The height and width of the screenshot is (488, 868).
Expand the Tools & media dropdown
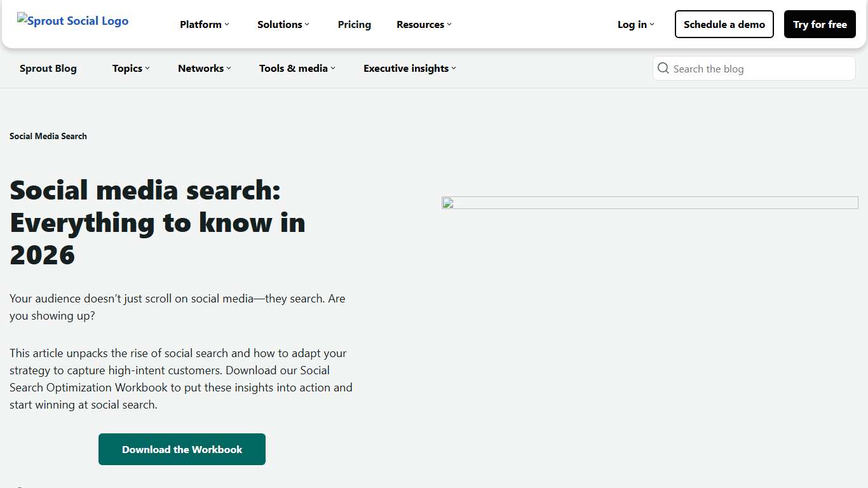coord(296,68)
